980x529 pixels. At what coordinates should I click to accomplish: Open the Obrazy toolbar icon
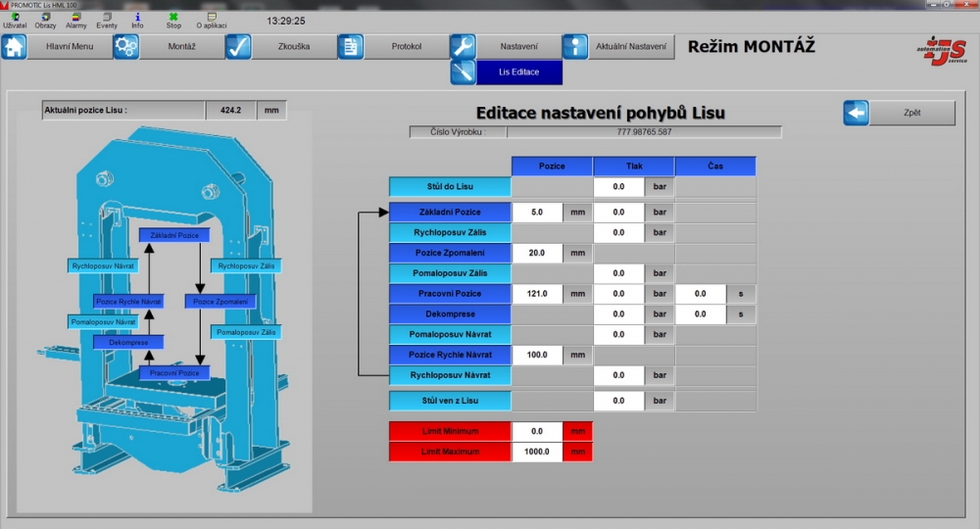(x=45, y=19)
